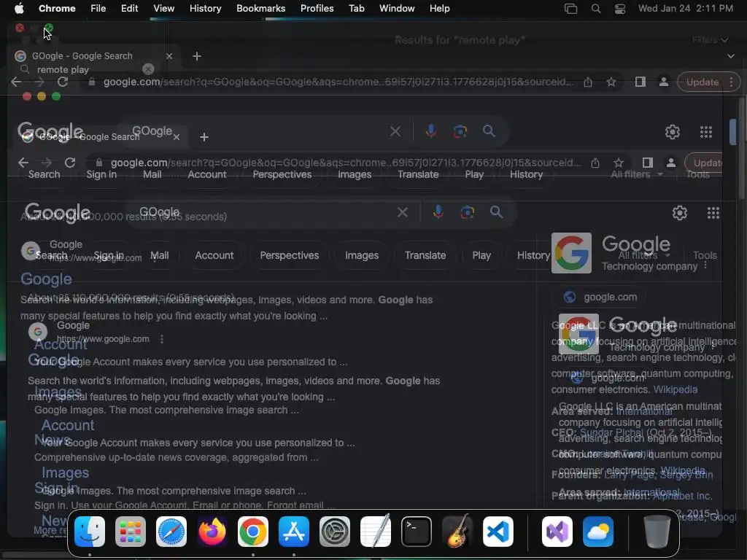Viewport: 747px width, 560px height.
Task: Bookmark page with star in outer Chrome toolbar
Action: tap(611, 82)
